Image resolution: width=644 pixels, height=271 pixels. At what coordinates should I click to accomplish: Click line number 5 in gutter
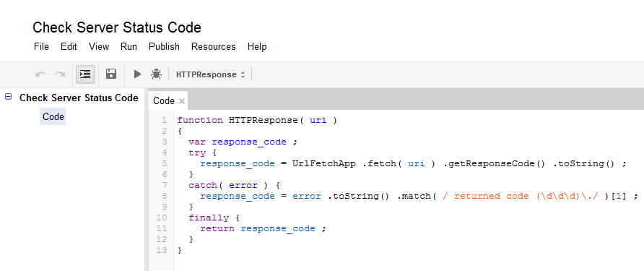[165, 163]
